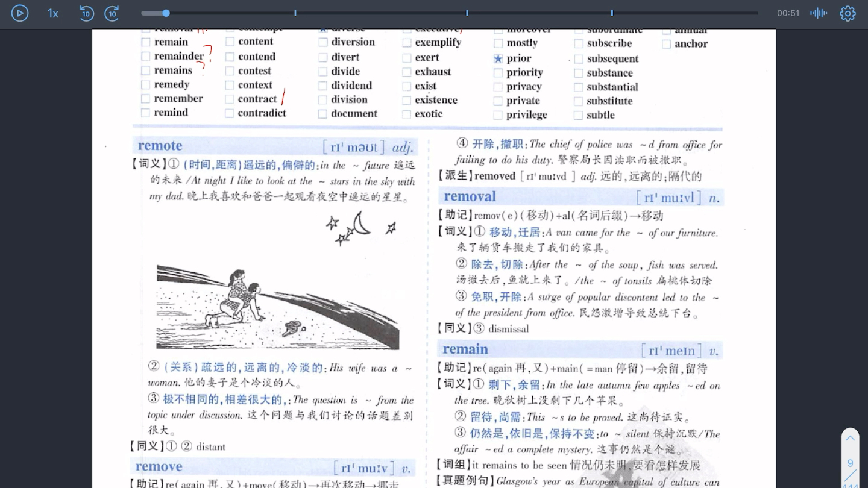
Task: Check the box beside 'subscribe'
Action: (579, 43)
